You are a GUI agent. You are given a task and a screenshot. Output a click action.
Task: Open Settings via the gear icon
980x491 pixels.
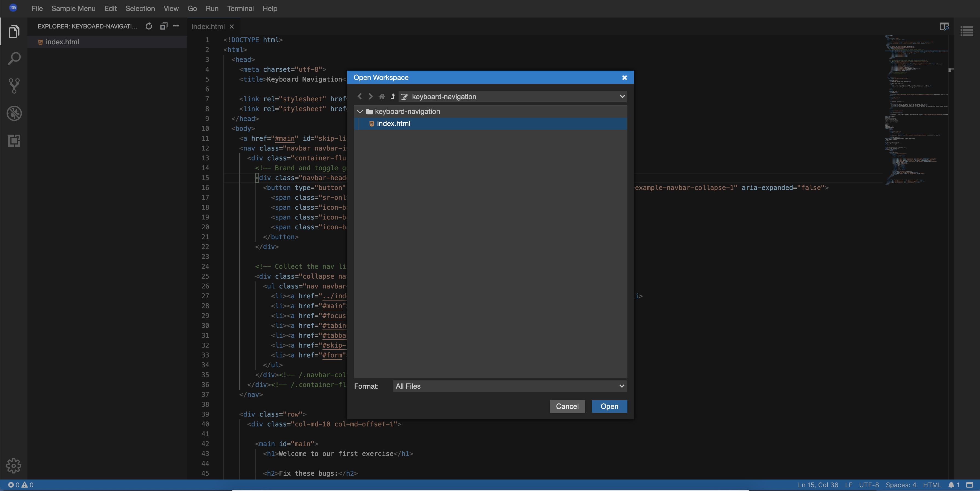tap(14, 466)
